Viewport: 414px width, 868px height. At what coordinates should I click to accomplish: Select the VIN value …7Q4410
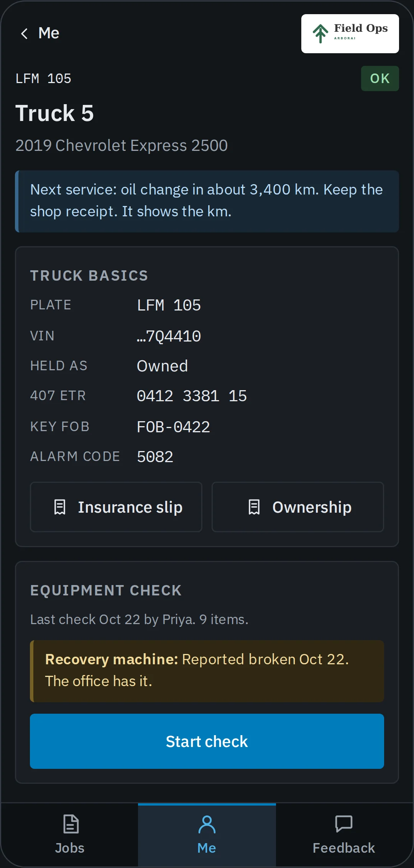169,336
